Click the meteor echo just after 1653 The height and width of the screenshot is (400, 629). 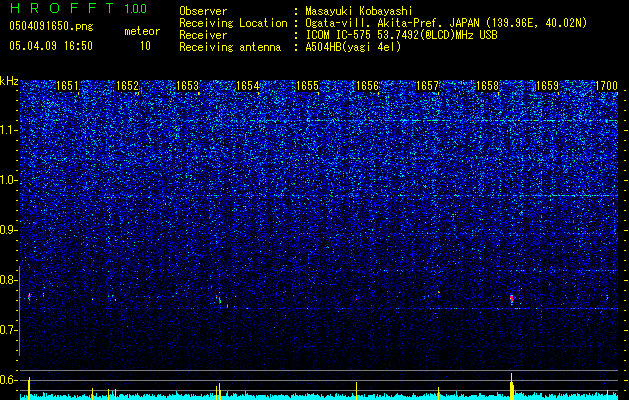(x=219, y=300)
